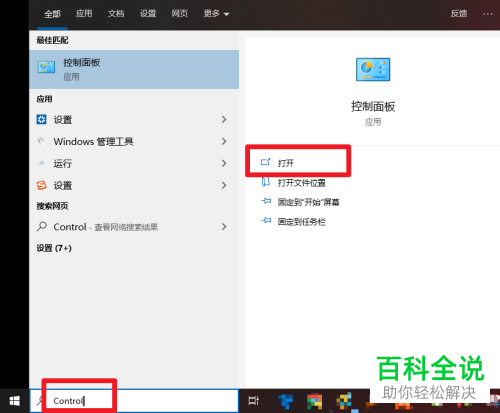Click the magnifier icon beside Control web result
This screenshot has height=413, width=500.
coord(41,226)
